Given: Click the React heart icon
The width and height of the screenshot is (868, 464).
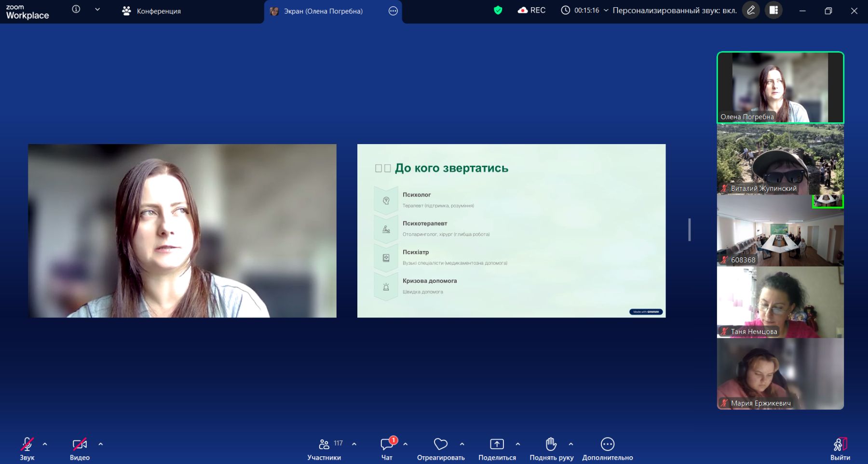Looking at the screenshot, I should click(x=440, y=448).
